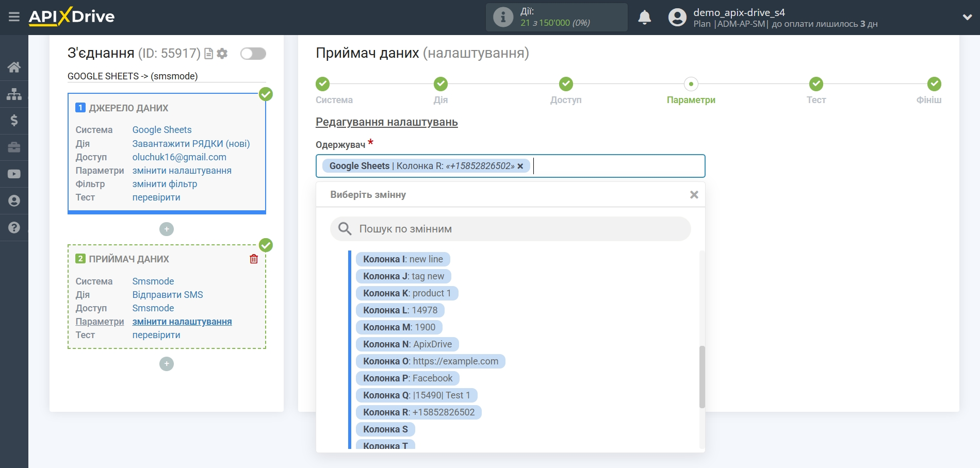Click the notifications bell icon
The image size is (980, 468).
644,18
